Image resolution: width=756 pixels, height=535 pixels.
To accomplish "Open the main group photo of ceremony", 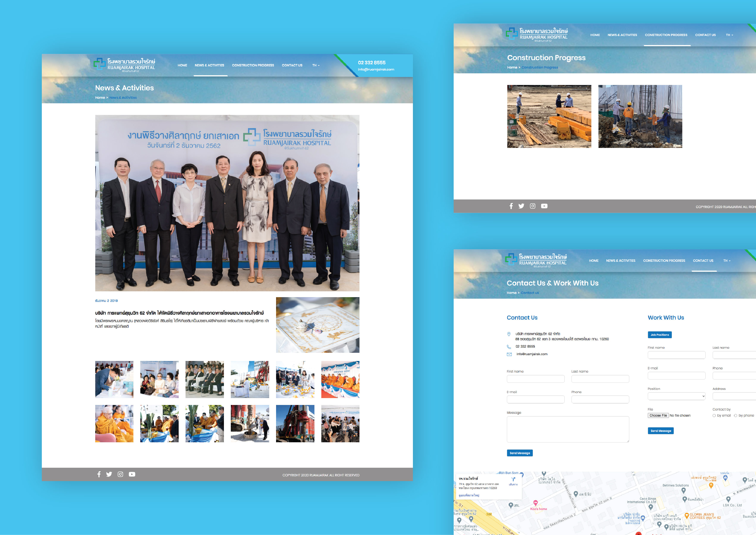I will pos(227,203).
